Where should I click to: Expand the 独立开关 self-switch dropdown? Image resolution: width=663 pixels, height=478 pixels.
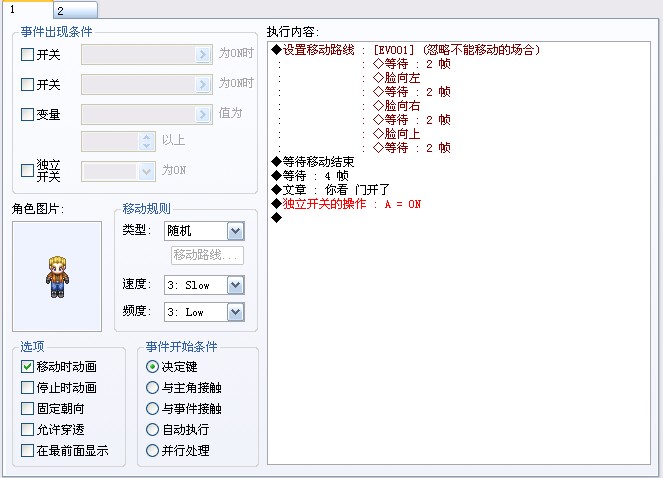click(146, 172)
